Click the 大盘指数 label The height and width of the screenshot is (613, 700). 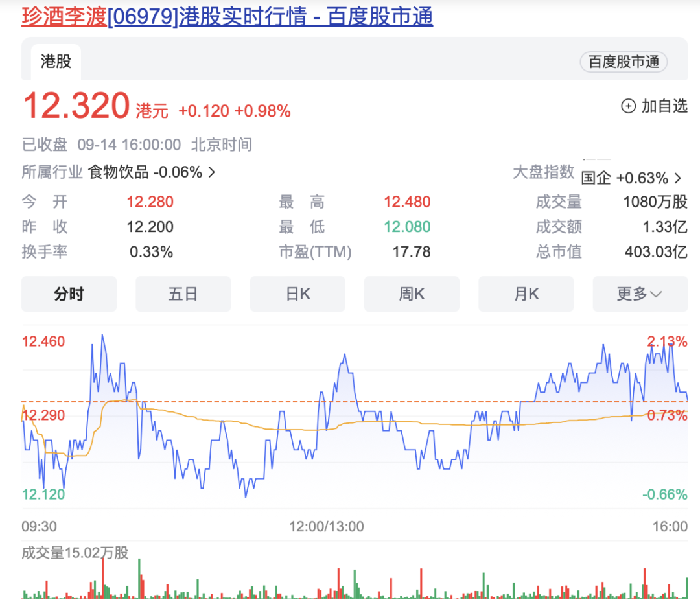click(543, 172)
